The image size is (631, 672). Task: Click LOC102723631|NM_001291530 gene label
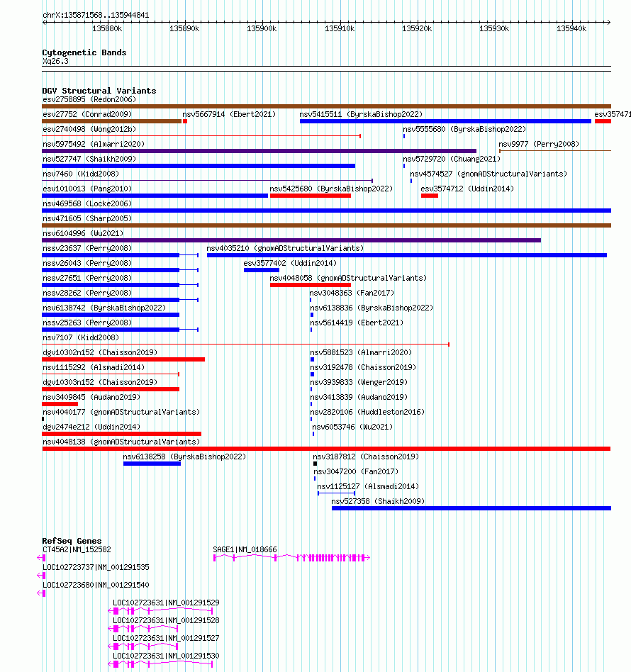pyautogui.click(x=166, y=656)
